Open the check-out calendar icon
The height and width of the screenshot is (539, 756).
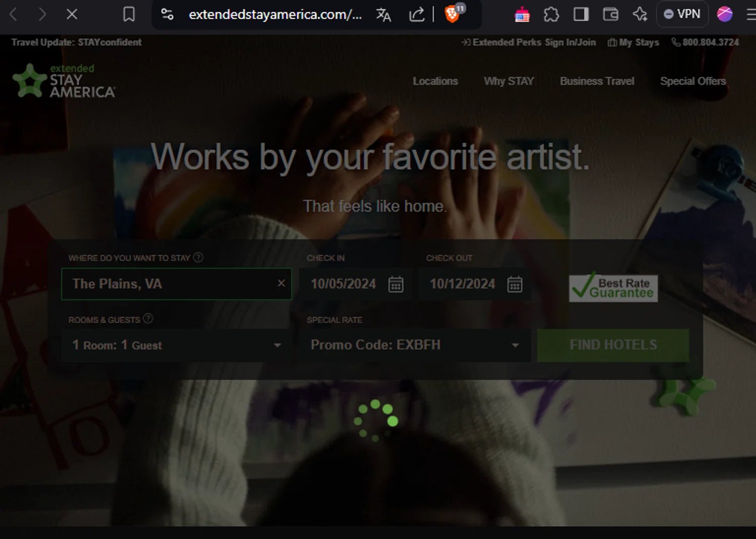tap(515, 284)
